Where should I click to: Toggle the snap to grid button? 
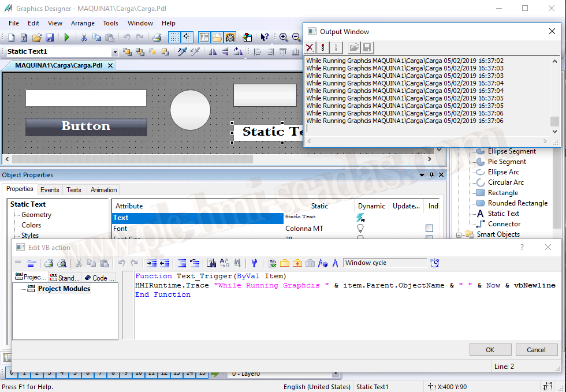point(187,38)
